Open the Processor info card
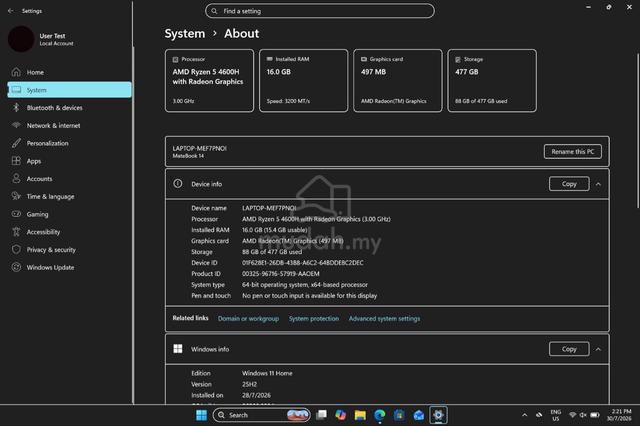 pyautogui.click(x=209, y=80)
